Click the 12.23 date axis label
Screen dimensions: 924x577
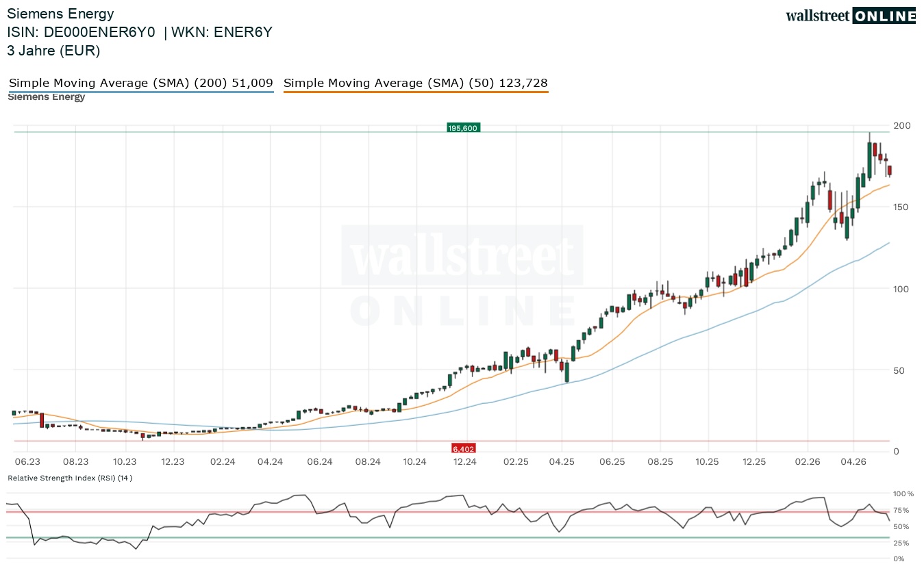tap(173, 462)
